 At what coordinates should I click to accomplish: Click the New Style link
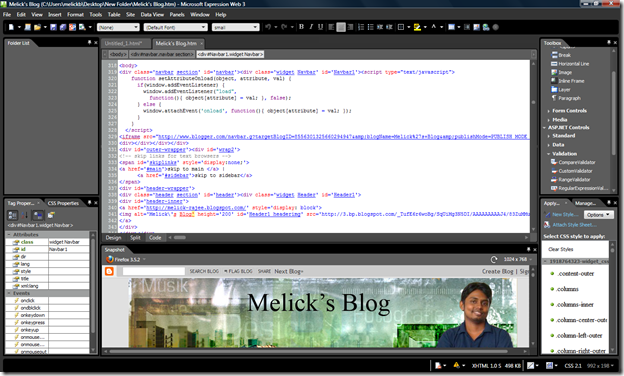565,214
